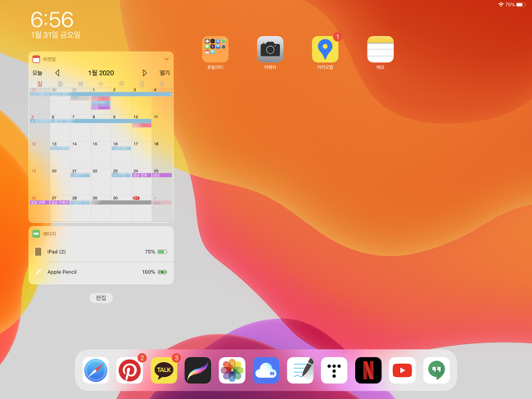Screen dimensions: 532x399
Task: Select the month title 1월 2020
Action: tap(101, 73)
